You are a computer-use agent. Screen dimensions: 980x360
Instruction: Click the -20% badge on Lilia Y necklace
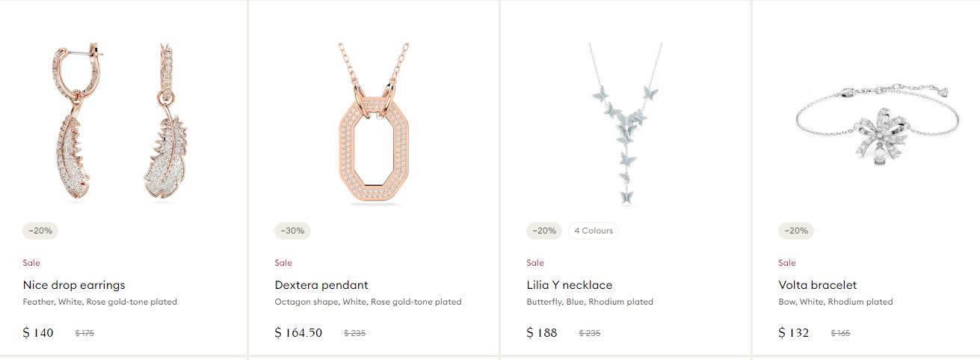544,231
